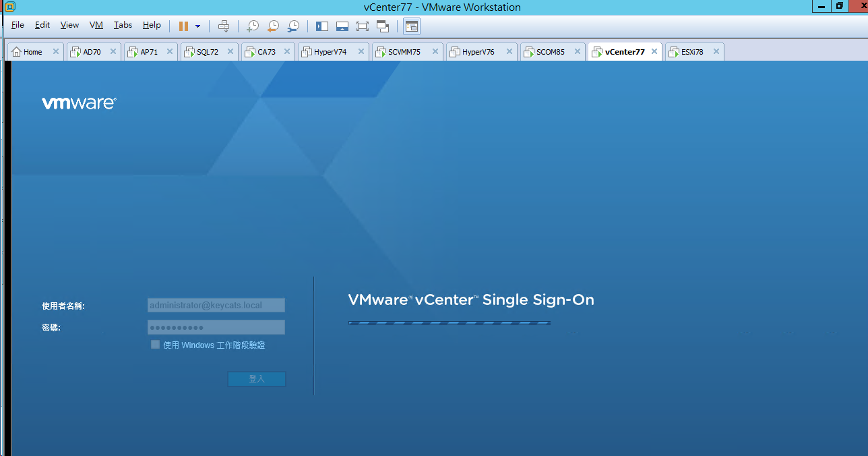Minimize the VMware Workstation window
868x456 pixels.
click(x=823, y=5)
